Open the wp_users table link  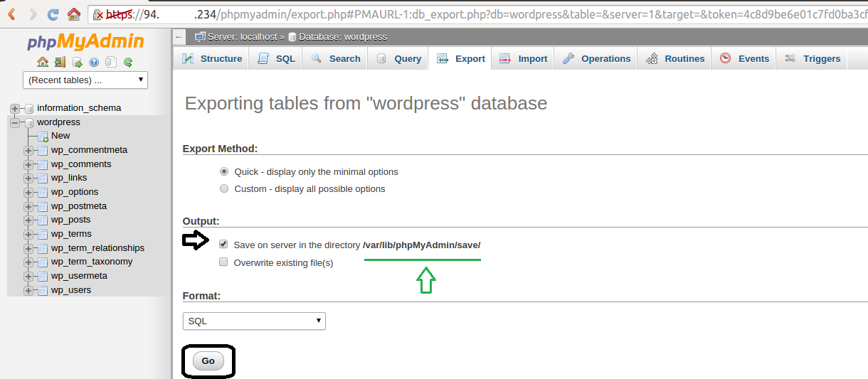point(71,290)
